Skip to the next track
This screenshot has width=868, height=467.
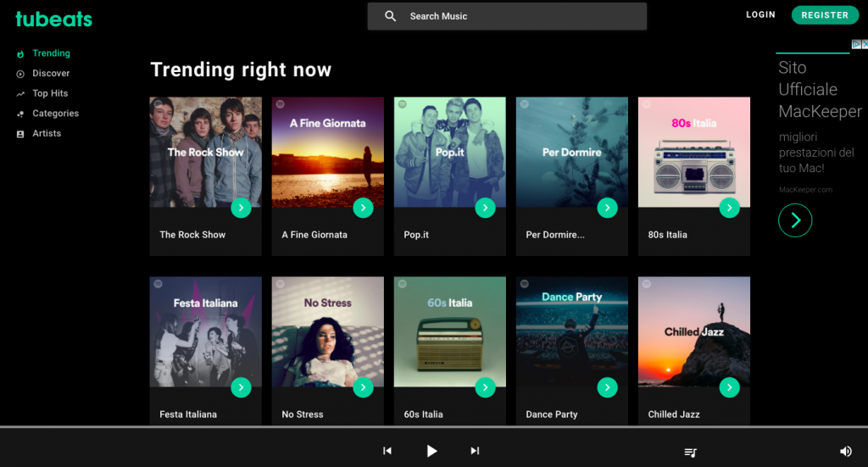click(475, 451)
